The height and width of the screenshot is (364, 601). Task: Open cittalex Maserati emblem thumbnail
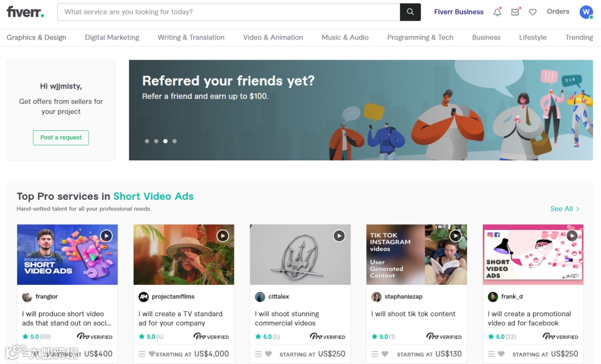coord(300,254)
